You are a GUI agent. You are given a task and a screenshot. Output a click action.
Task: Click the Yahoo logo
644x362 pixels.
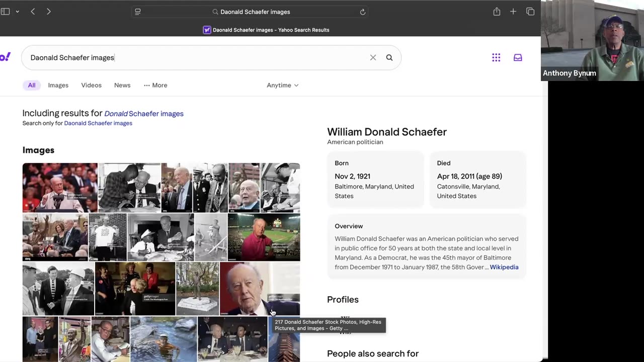tap(5, 57)
